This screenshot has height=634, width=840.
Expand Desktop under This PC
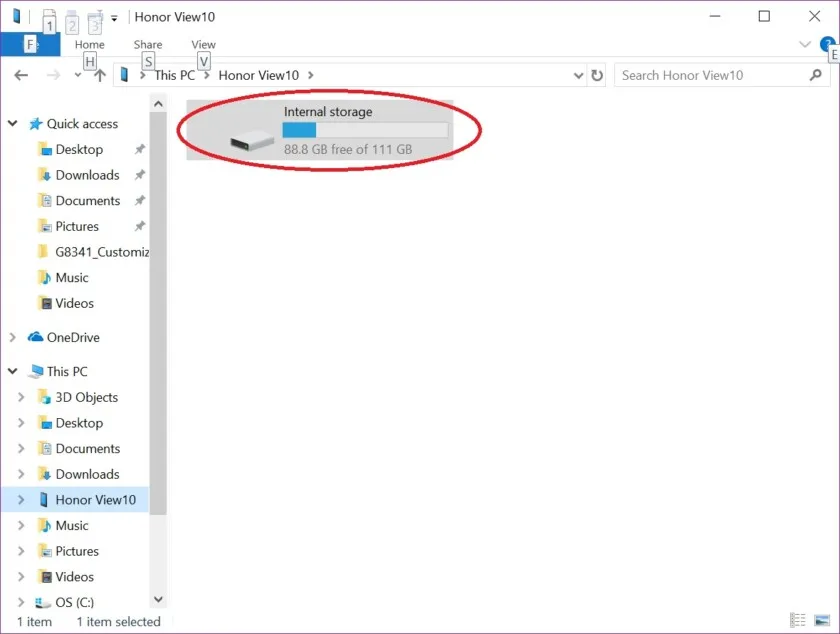21,423
